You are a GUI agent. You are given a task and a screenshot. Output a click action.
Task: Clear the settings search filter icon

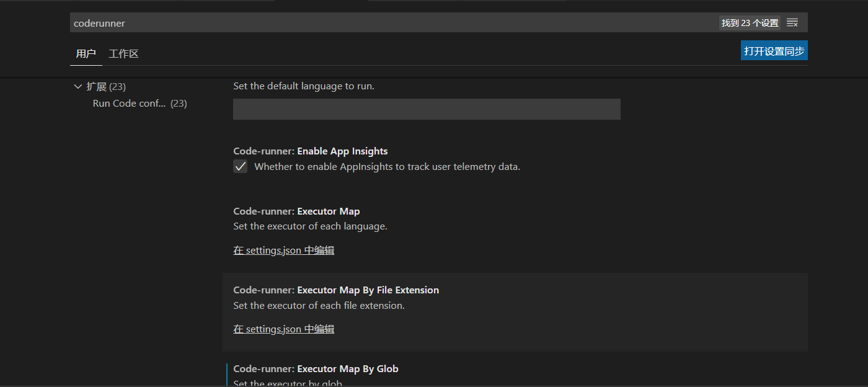click(792, 23)
